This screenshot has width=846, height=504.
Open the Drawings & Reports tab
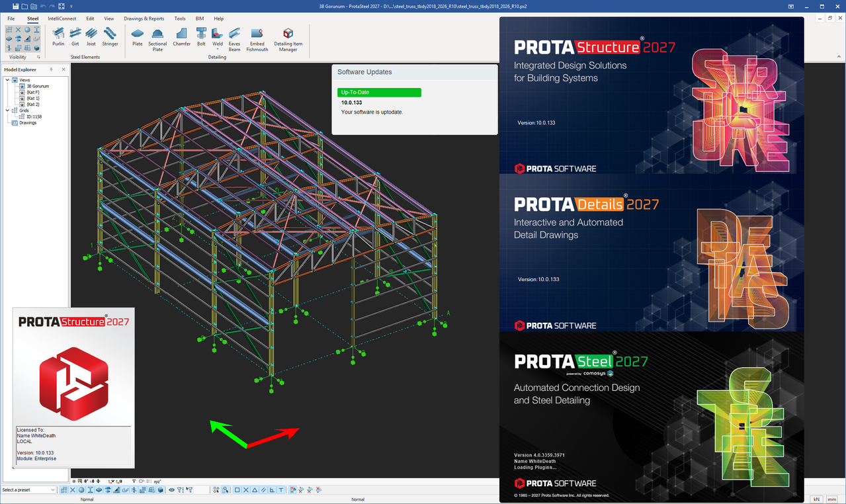144,19
